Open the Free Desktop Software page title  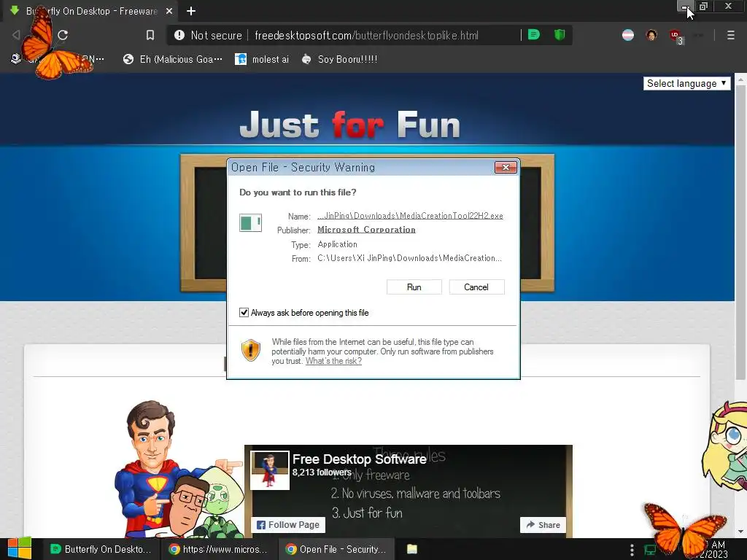pyautogui.click(x=359, y=459)
